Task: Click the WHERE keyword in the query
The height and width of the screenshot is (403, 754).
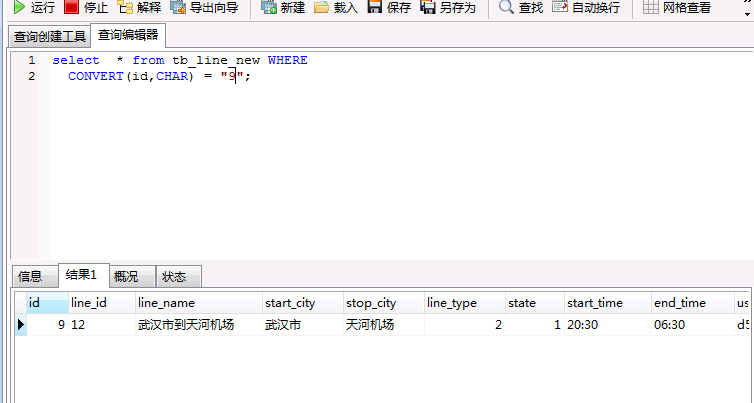Action: (288, 61)
